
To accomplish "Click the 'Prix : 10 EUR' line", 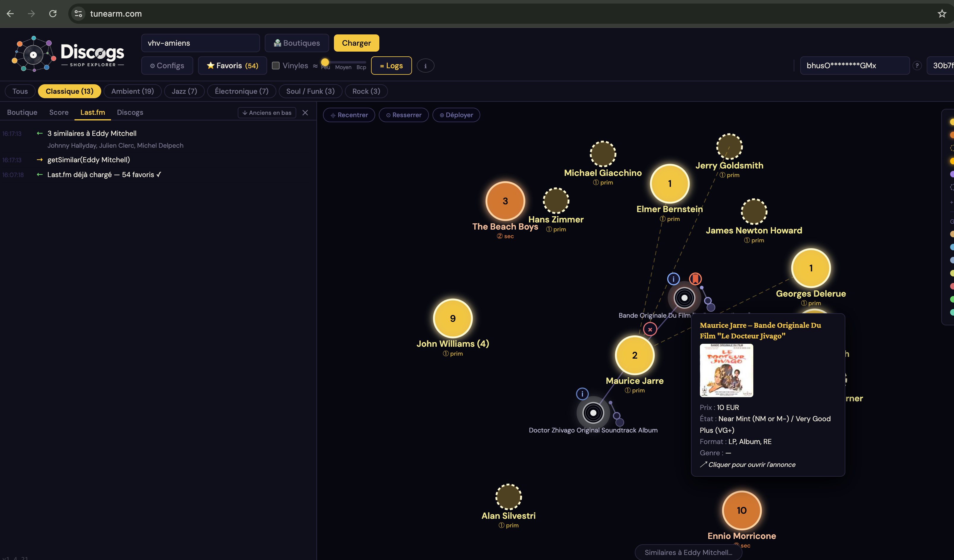I will tap(719, 408).
